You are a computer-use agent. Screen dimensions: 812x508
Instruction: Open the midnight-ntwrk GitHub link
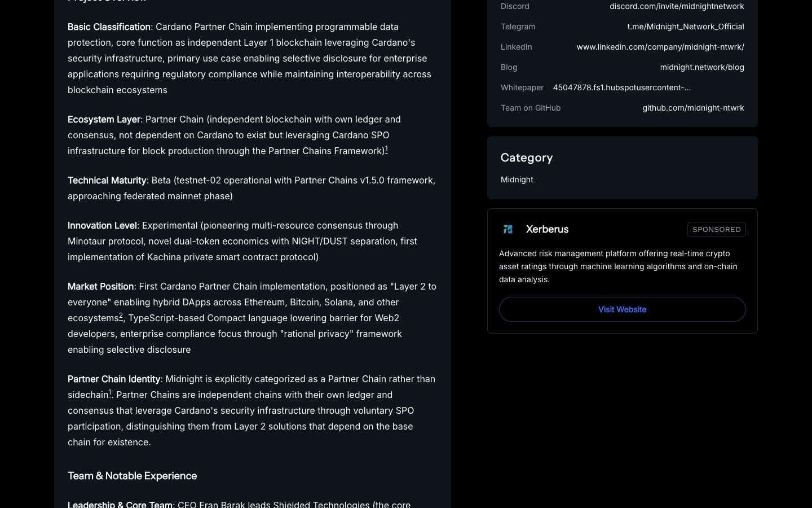coord(693,108)
